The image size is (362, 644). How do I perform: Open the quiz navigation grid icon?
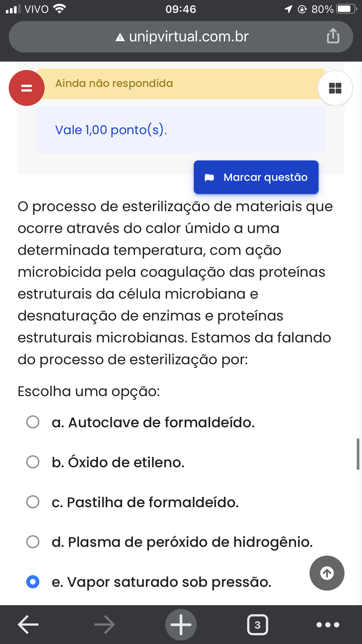coord(335,88)
